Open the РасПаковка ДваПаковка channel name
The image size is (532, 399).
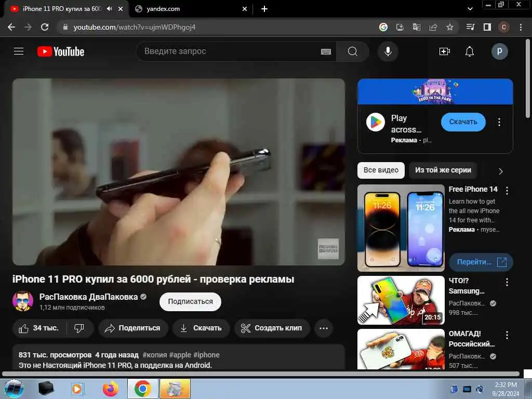(88, 297)
